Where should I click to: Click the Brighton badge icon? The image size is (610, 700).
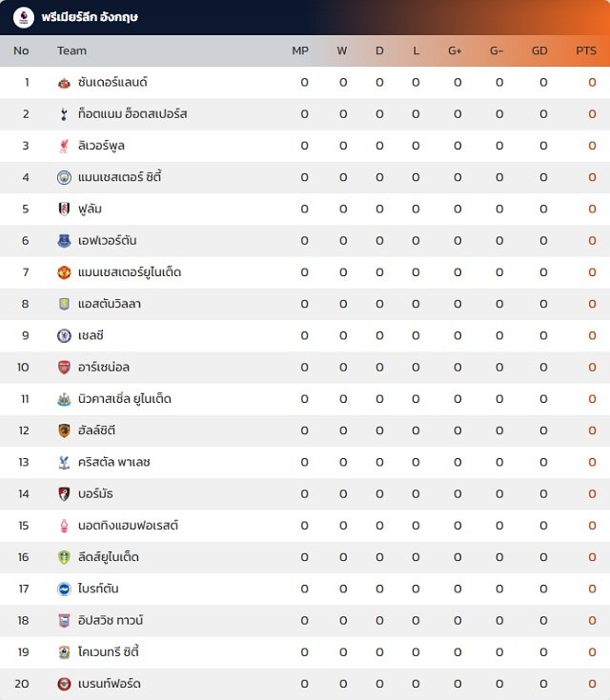tap(64, 589)
